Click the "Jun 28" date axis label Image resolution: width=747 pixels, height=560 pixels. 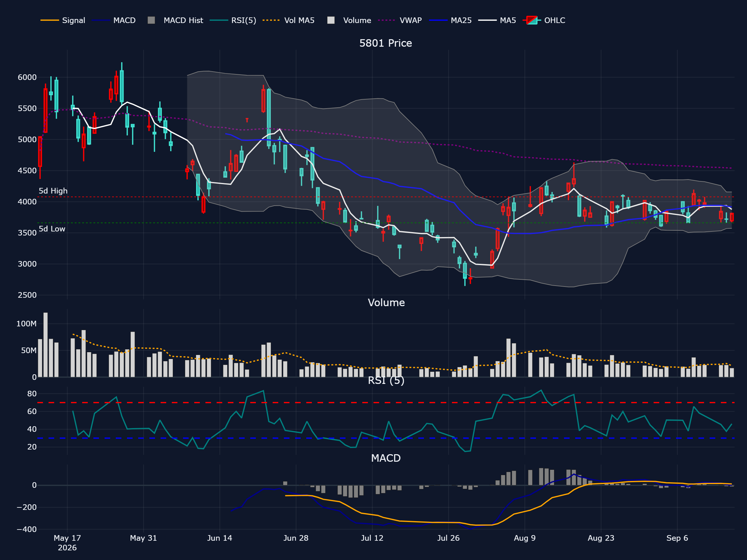pos(296,538)
